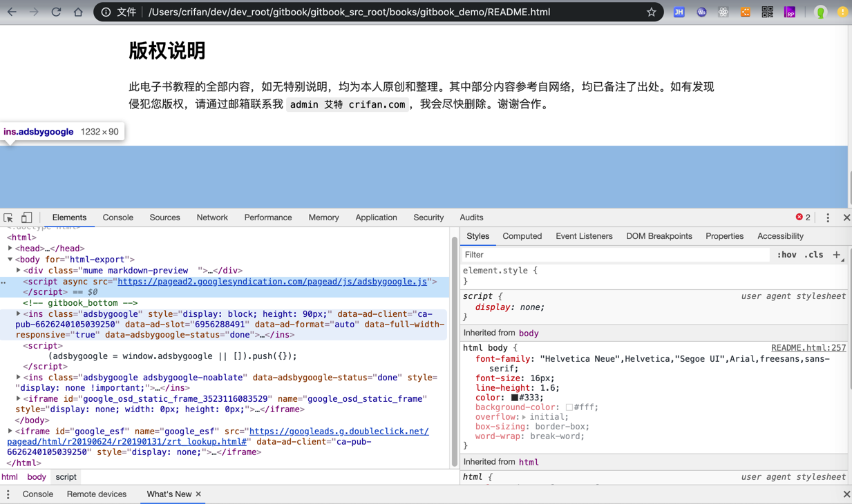Click the adsbygoogle.js script link
852x504 pixels.
pyautogui.click(x=272, y=282)
